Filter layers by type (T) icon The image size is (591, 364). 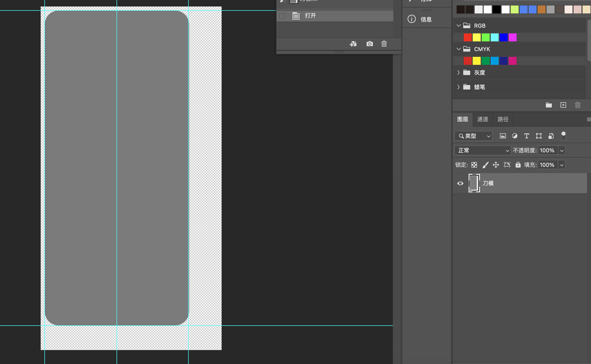click(527, 136)
